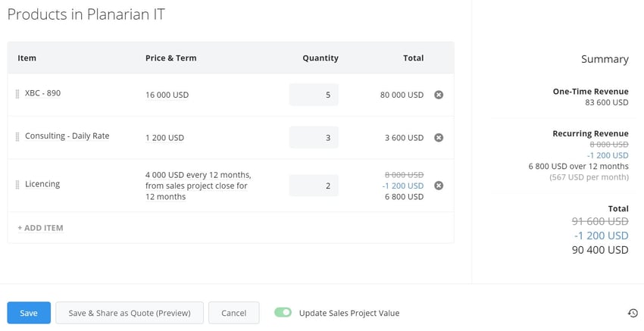Click the 83 600 USD one-time revenue value
Viewport: 644px width, 331px height.
click(607, 102)
